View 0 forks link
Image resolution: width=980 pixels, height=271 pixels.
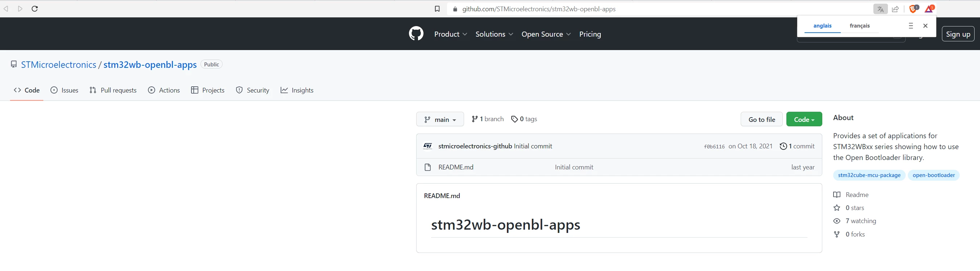849,234
